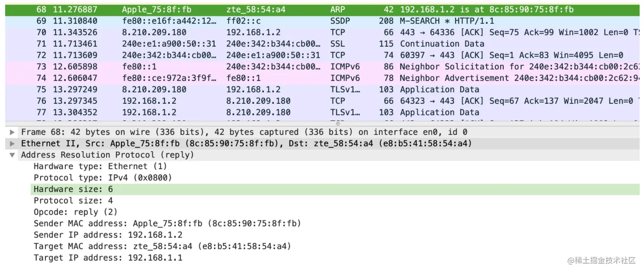Click the ARP protocol cell in packet 68
644x273 pixels.
point(338,9)
